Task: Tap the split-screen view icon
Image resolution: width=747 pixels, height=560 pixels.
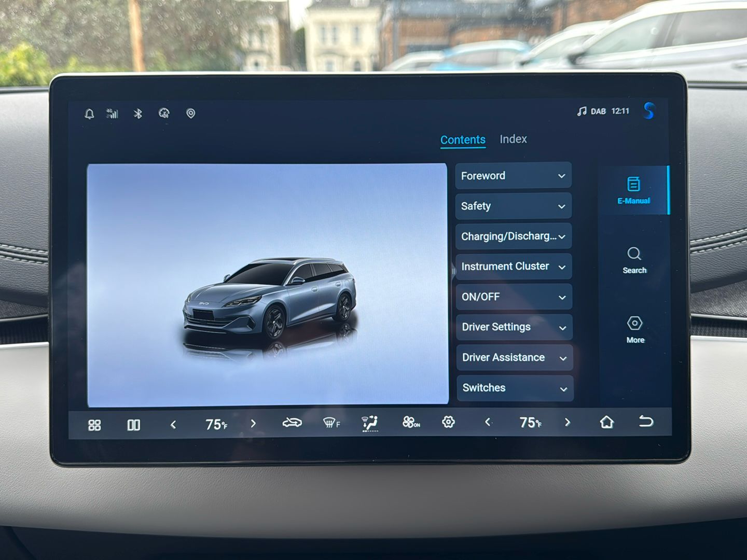Action: pyautogui.click(x=133, y=425)
